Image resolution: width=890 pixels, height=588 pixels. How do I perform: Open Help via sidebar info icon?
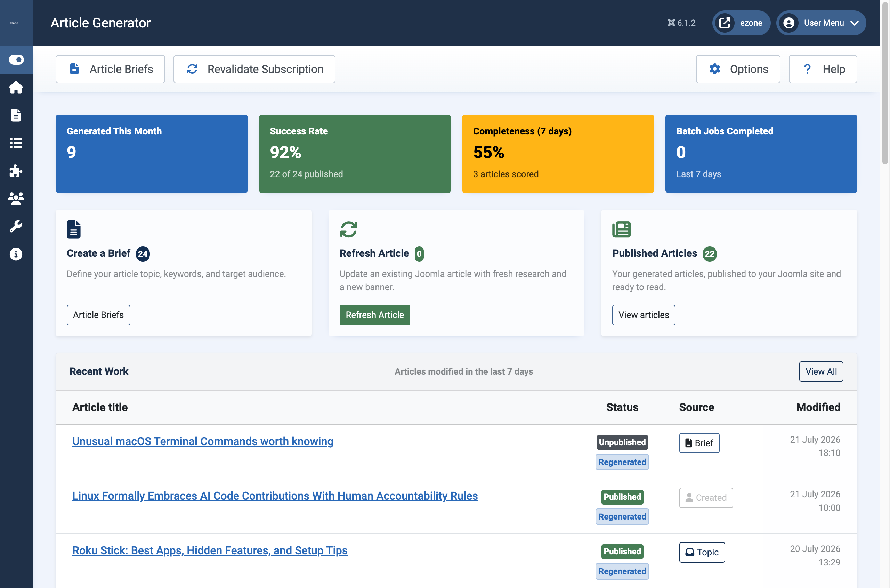click(x=16, y=254)
